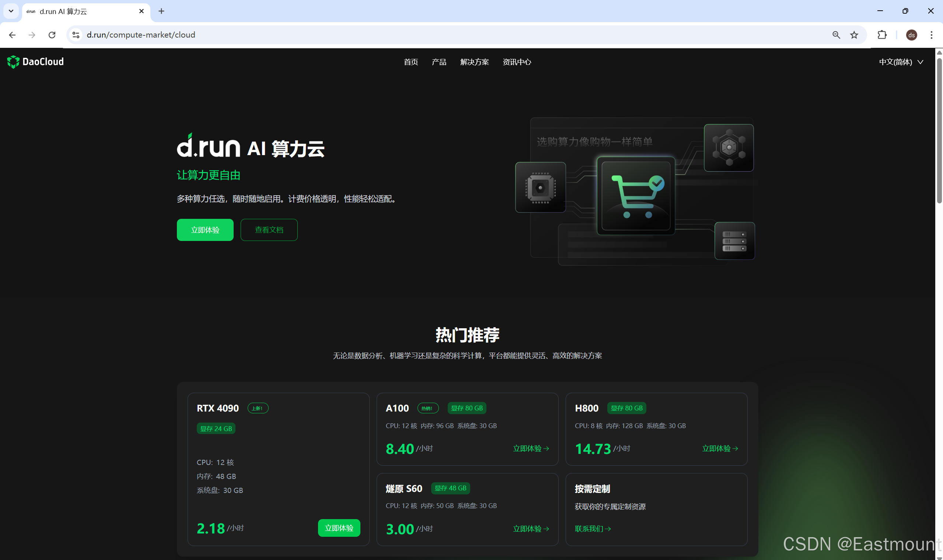Open site information icon in address bar
Viewport: 943px width, 560px height.
[x=76, y=35]
